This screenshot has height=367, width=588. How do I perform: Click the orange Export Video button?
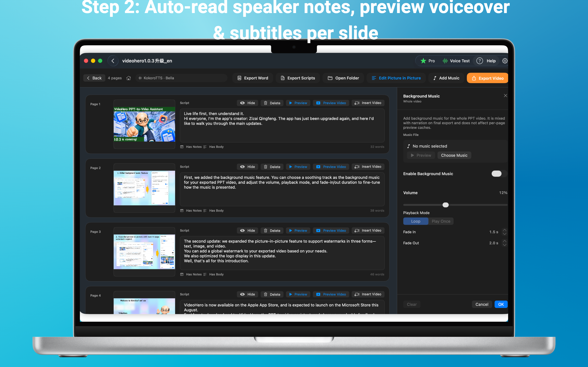(487, 78)
